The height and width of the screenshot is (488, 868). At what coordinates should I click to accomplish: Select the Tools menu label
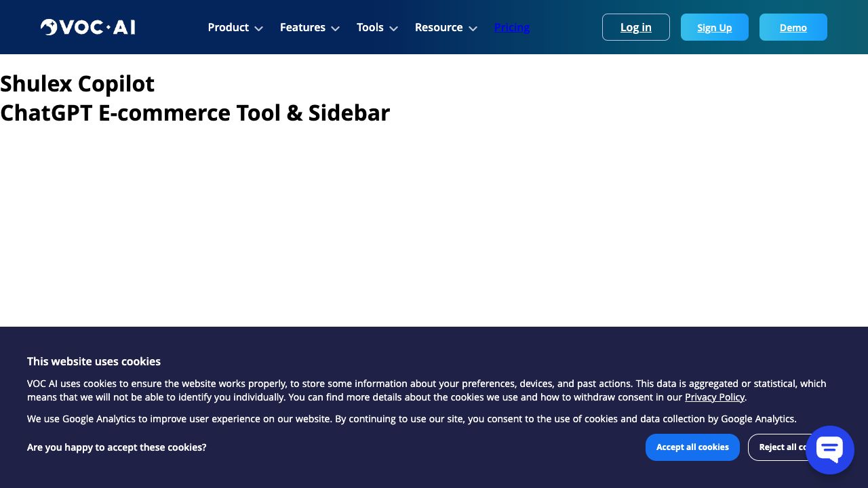[370, 27]
